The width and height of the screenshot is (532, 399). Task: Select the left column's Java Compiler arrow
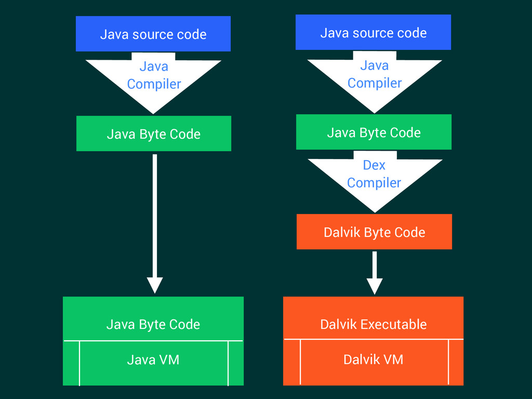pyautogui.click(x=153, y=83)
